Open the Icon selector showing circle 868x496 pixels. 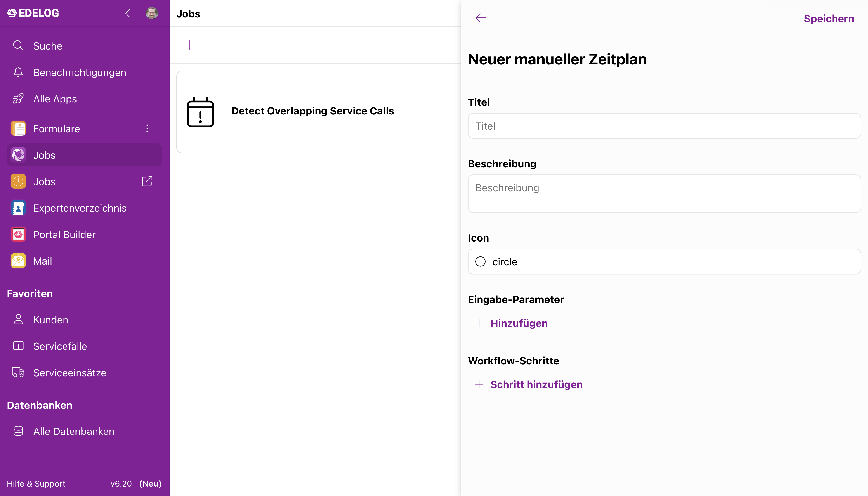(664, 262)
